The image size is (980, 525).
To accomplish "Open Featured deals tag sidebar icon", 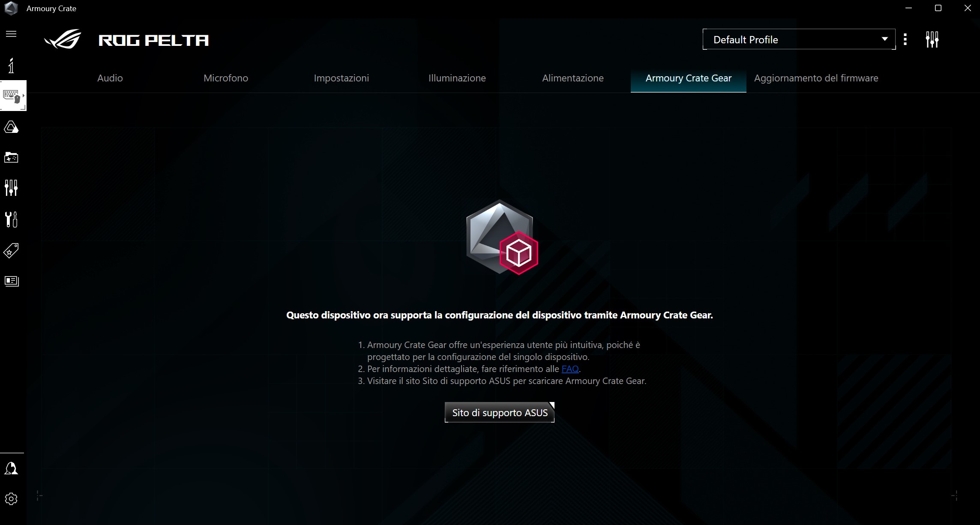I will tap(11, 251).
